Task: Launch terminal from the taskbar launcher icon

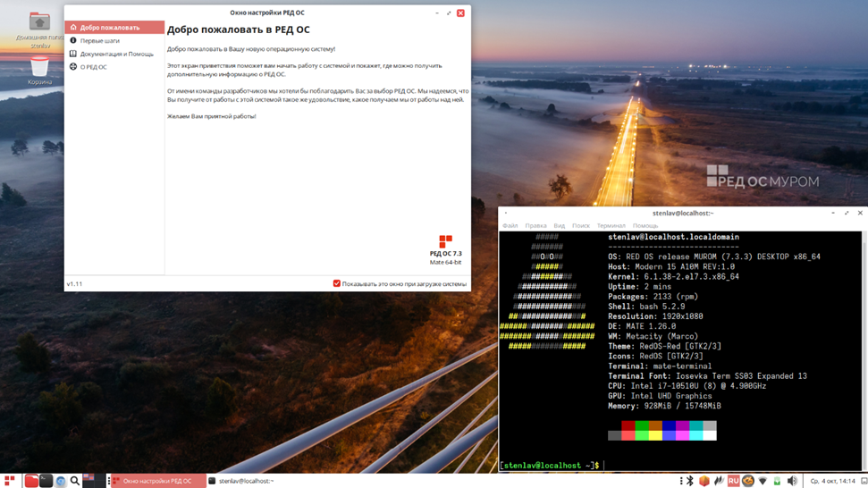Action: point(46,481)
